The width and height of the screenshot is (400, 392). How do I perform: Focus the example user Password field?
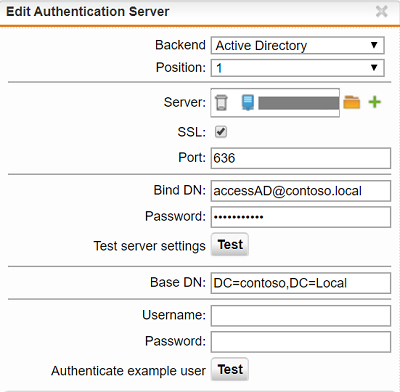301,342
